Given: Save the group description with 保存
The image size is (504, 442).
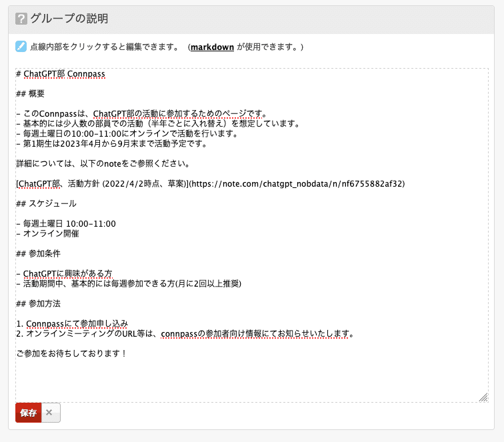Looking at the screenshot, I should coord(28,413).
